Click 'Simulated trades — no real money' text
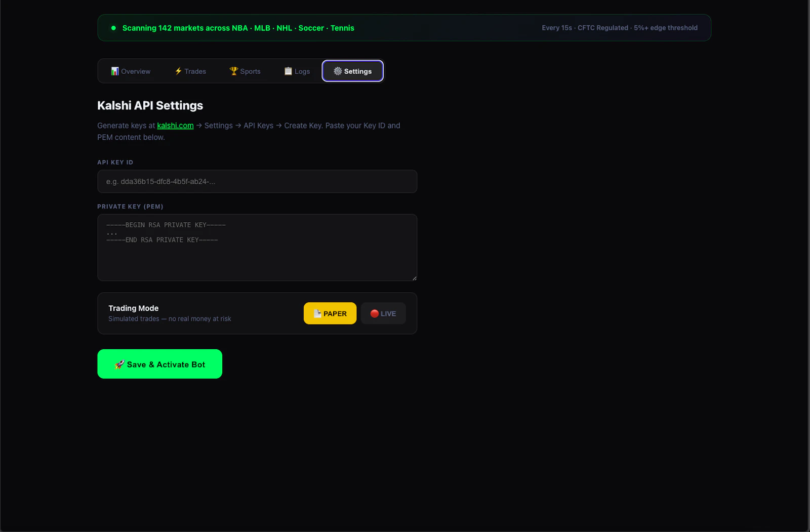 coord(170,319)
